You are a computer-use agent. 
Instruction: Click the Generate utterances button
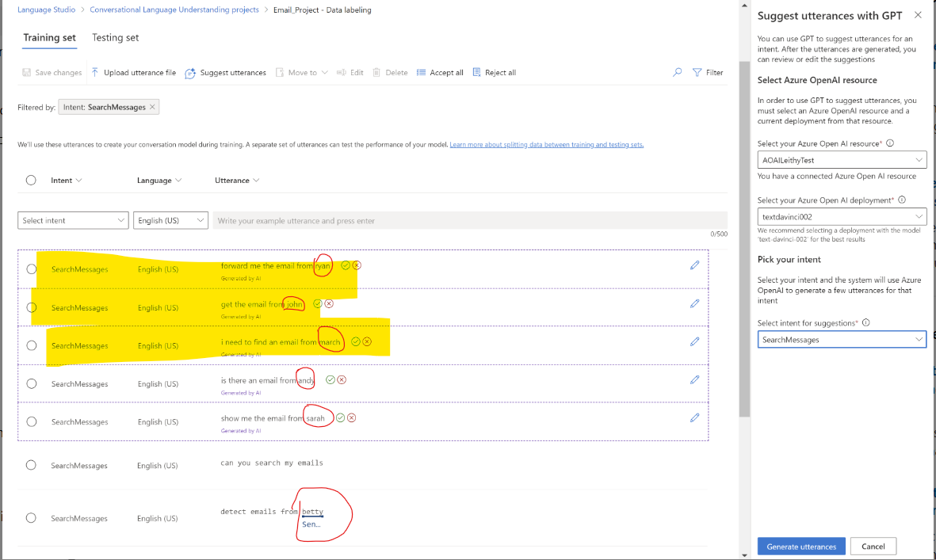click(x=801, y=546)
